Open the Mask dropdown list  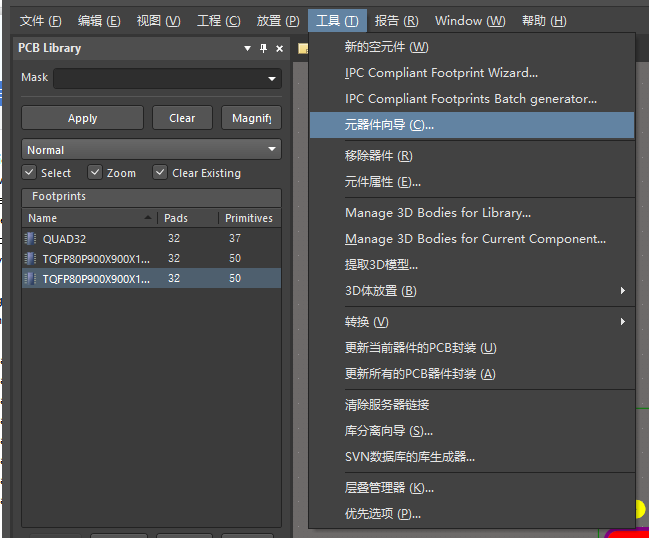272,79
